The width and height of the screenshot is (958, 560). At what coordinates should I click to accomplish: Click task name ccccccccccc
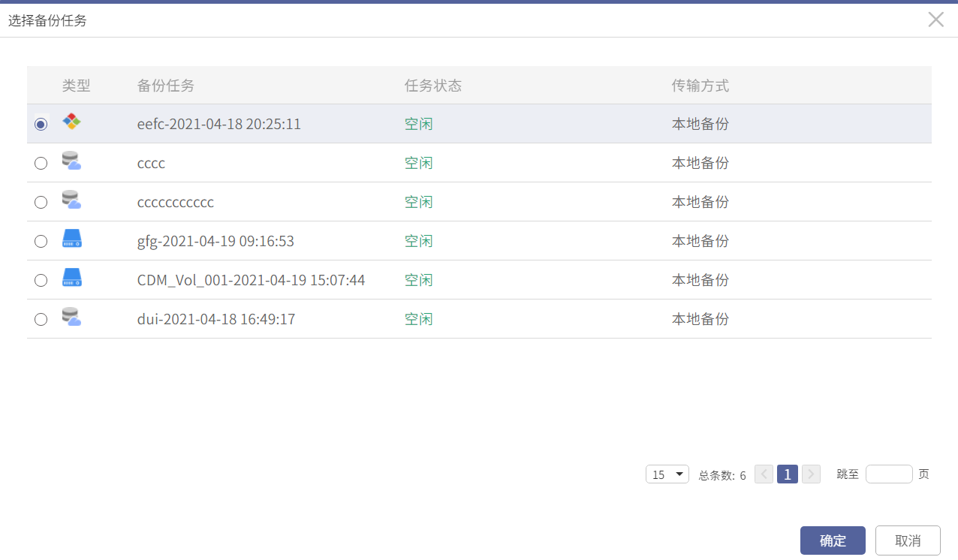pos(176,202)
